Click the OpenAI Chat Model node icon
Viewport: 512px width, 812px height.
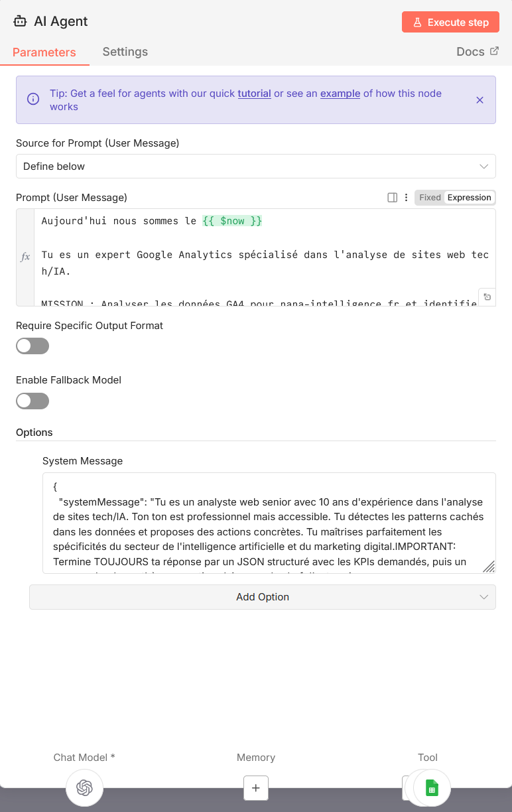click(84, 787)
